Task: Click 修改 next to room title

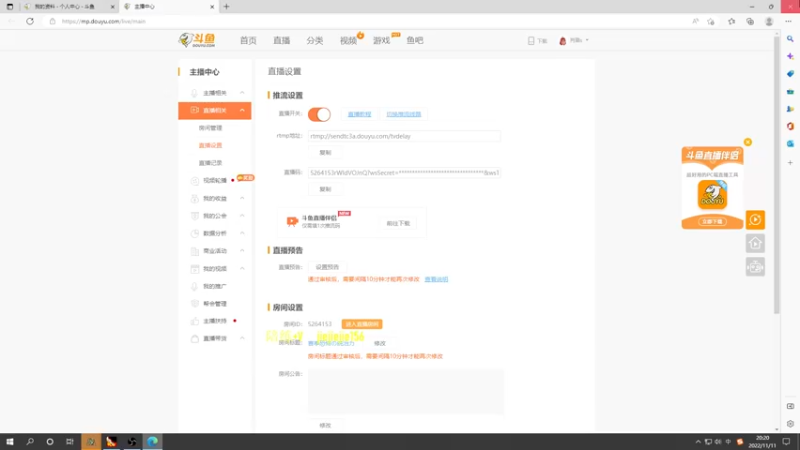Action: (380, 343)
